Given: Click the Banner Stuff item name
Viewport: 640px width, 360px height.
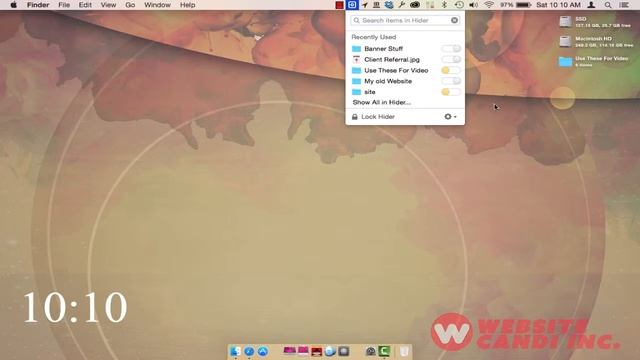Looking at the screenshot, I should tap(383, 49).
